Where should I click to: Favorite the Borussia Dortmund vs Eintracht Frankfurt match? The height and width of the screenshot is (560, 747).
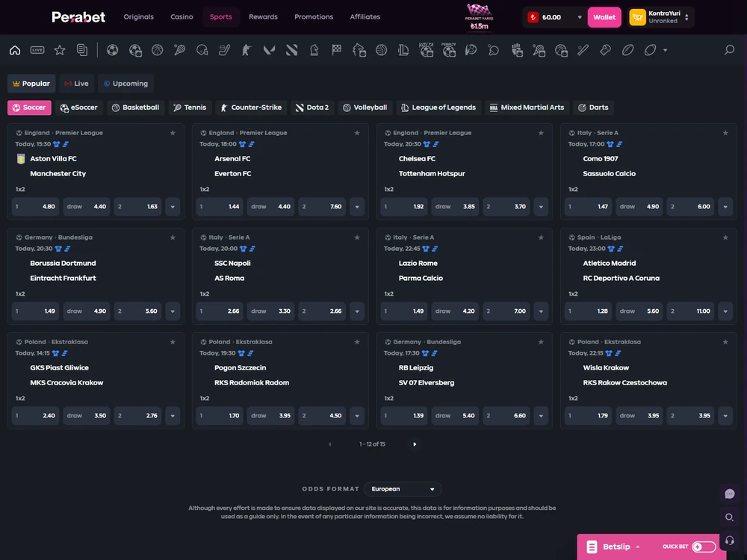click(173, 237)
